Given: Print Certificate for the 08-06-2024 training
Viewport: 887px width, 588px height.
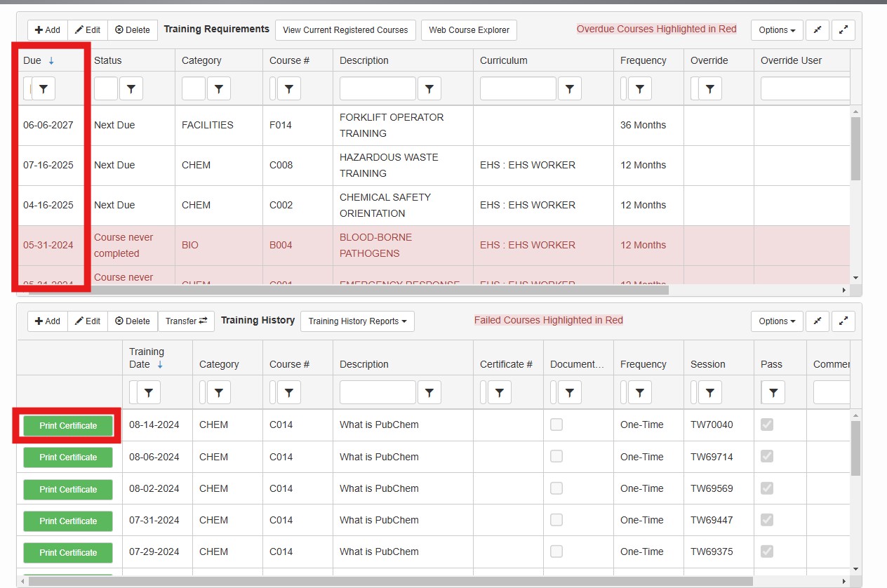Looking at the screenshot, I should tap(68, 457).
